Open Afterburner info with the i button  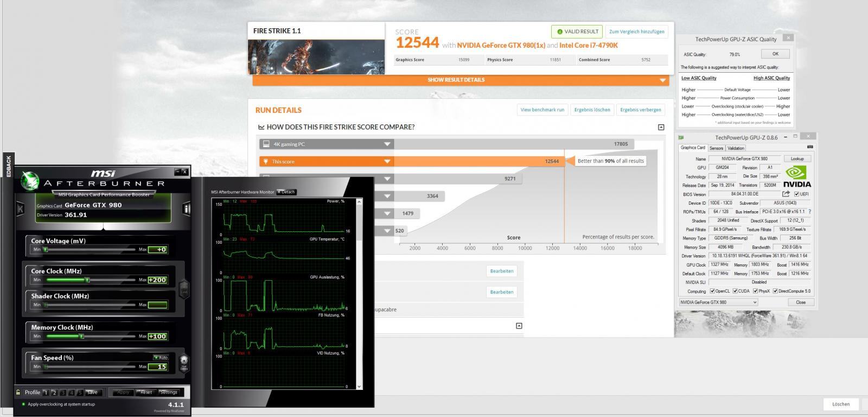(x=187, y=208)
